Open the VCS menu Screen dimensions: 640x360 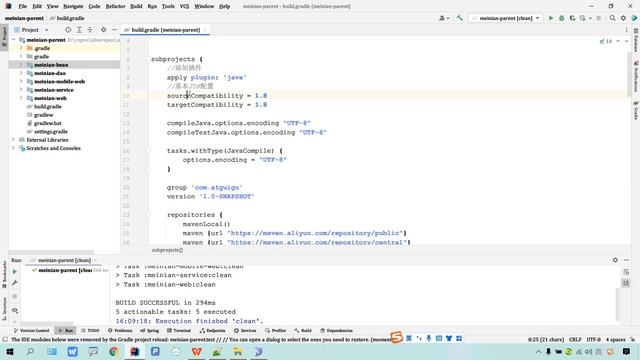[x=184, y=6]
